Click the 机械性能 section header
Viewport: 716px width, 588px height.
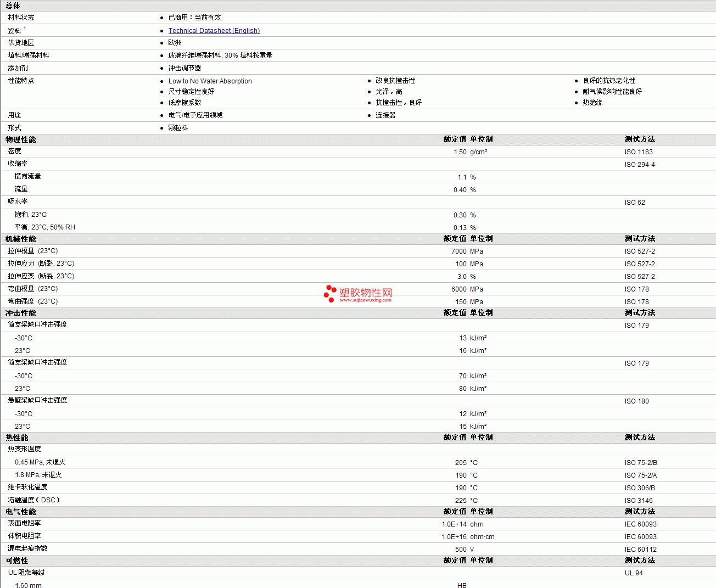click(x=21, y=239)
